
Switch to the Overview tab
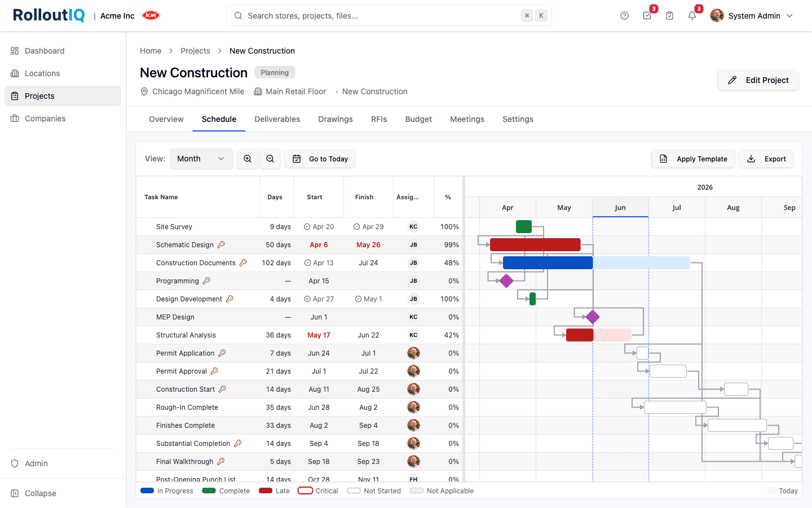166,119
